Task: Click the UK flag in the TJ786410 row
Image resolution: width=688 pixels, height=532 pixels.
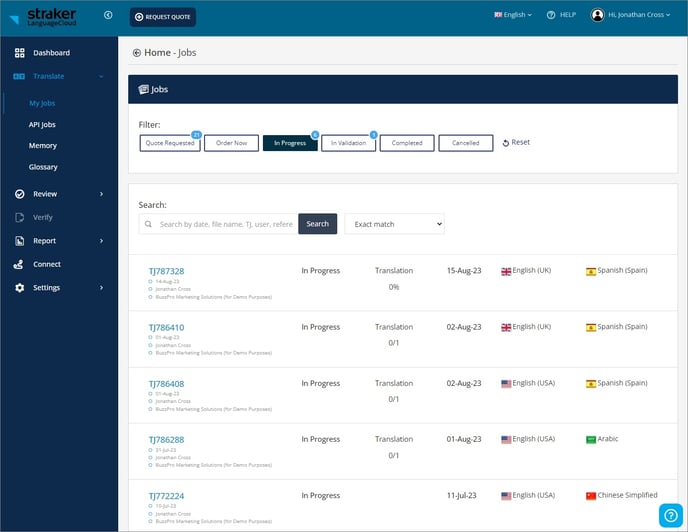Action: click(506, 327)
